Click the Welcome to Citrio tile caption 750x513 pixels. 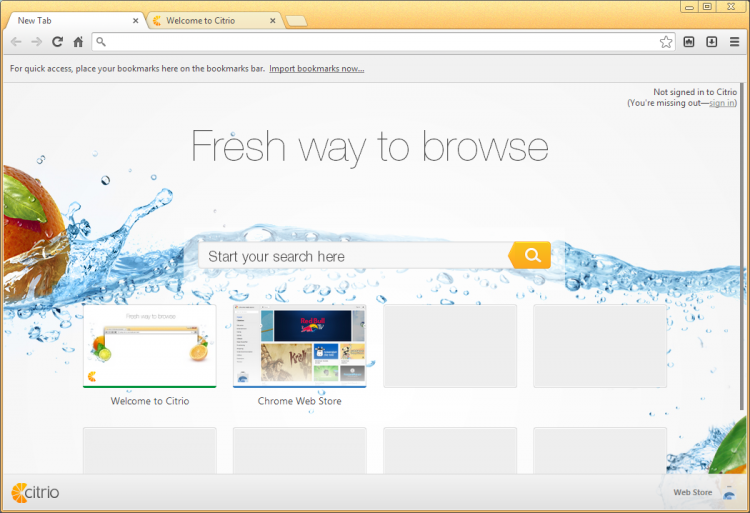click(150, 401)
